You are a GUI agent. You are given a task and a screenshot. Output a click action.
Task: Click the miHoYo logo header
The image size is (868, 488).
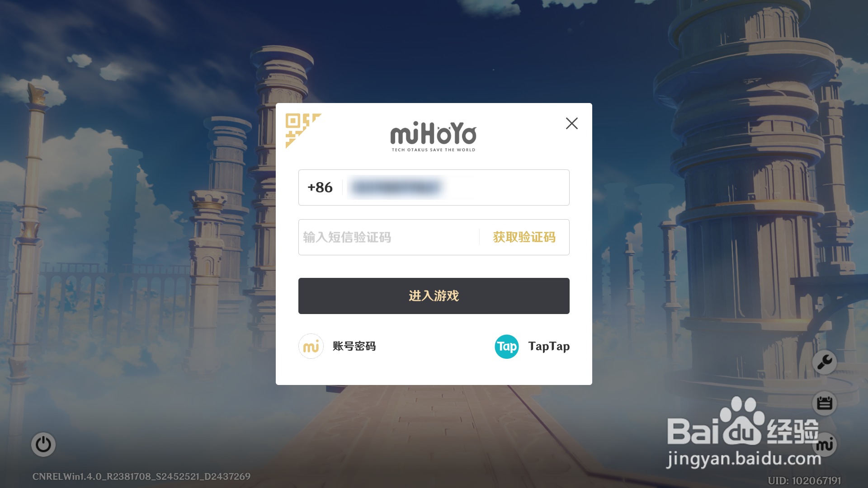click(434, 136)
